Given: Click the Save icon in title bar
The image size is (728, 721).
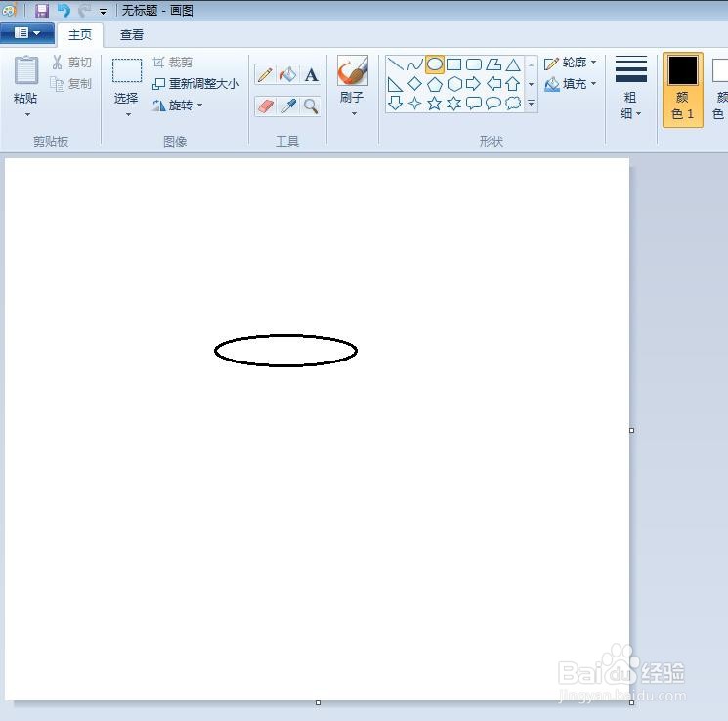Looking at the screenshot, I should 42,10.
